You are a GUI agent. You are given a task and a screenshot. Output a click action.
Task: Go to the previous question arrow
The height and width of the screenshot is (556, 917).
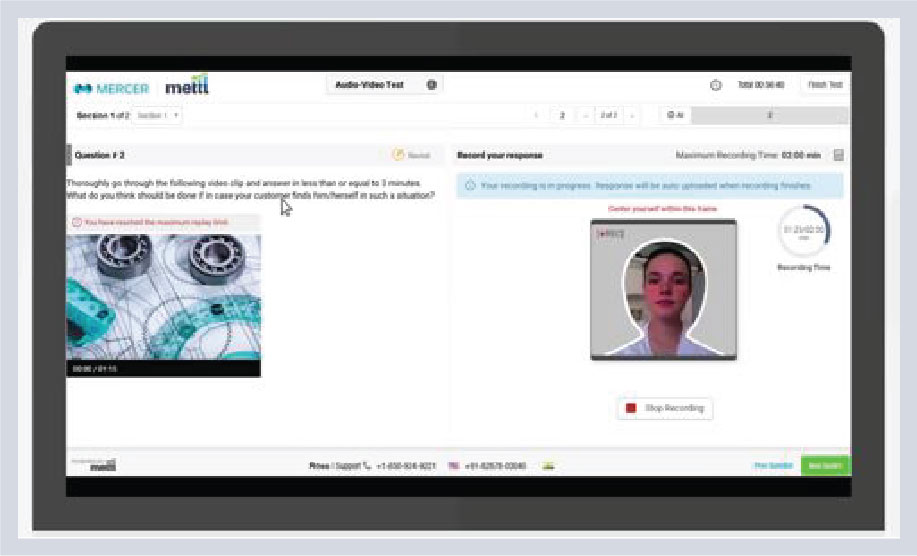point(537,116)
